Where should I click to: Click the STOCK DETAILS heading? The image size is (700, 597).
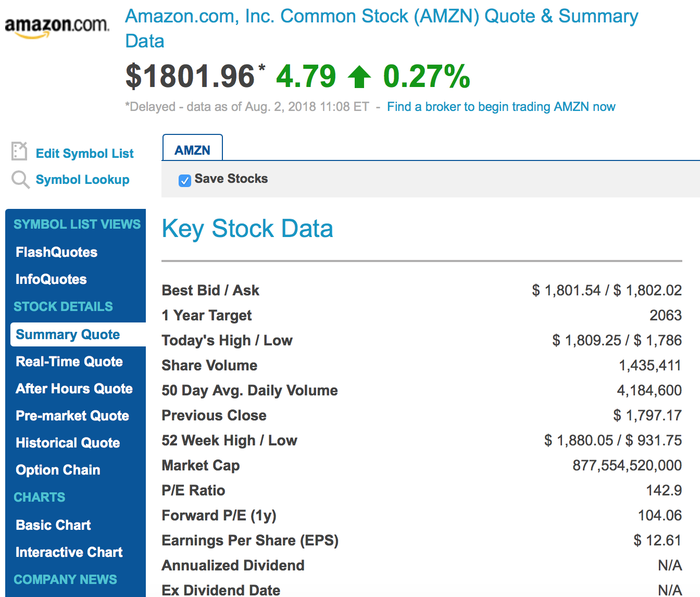pos(63,306)
